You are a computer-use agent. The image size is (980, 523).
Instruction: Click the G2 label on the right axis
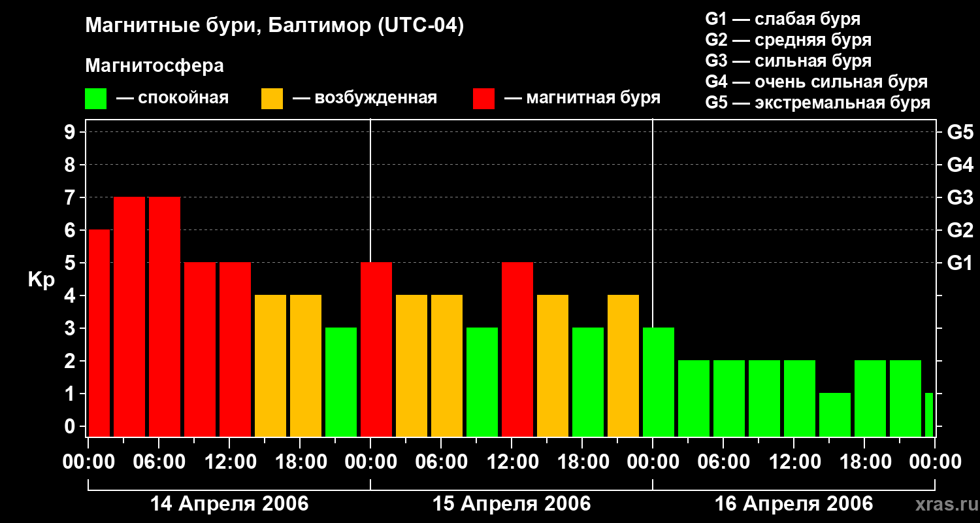point(960,230)
